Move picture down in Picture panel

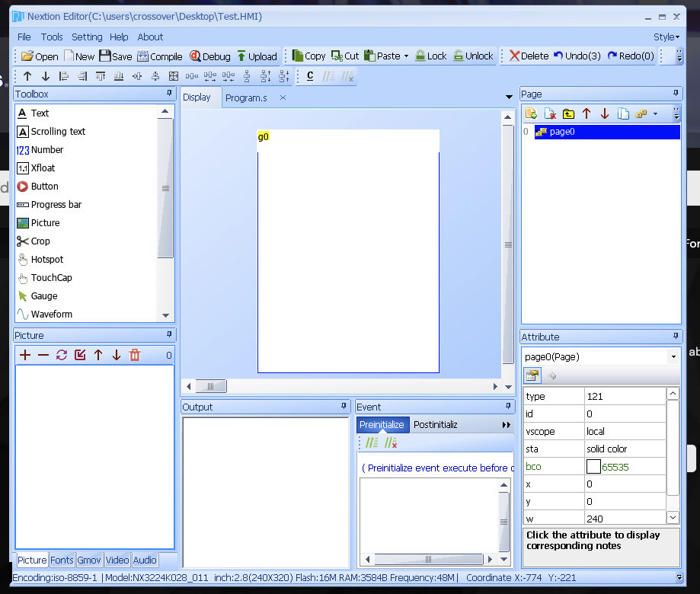pos(117,355)
